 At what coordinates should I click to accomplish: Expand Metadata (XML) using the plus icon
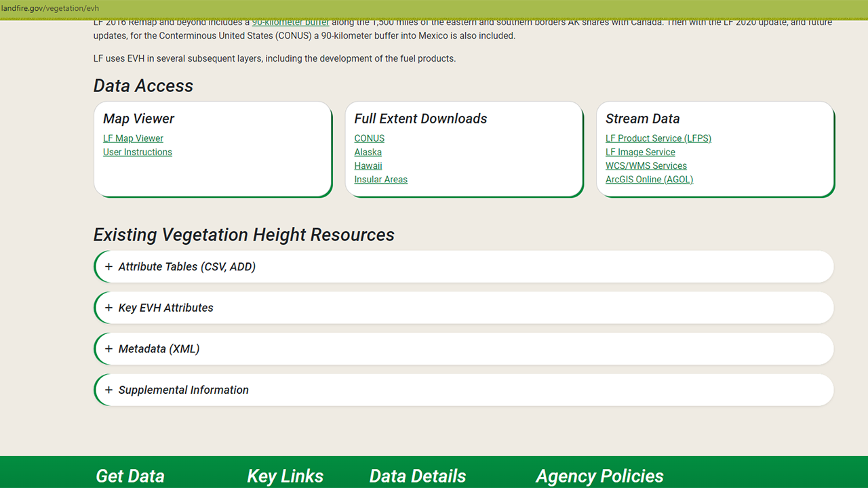(108, 348)
